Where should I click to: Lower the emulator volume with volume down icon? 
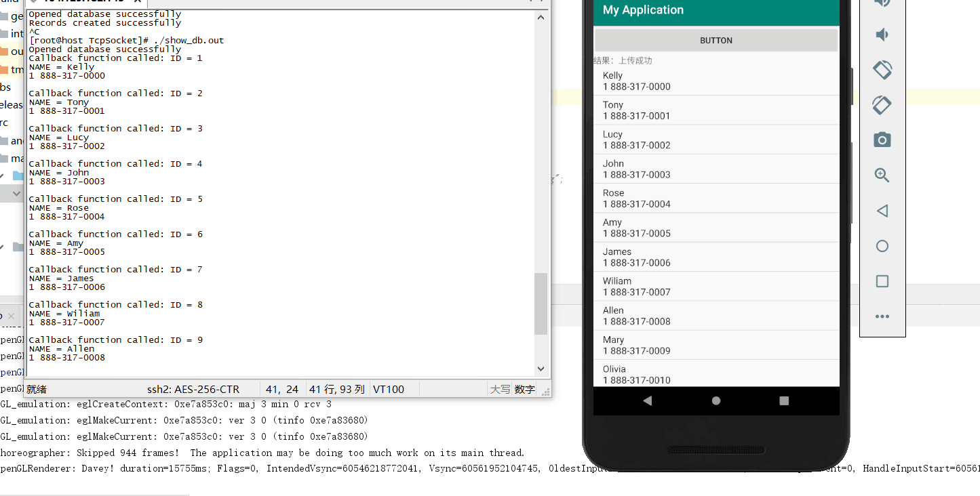tap(882, 35)
